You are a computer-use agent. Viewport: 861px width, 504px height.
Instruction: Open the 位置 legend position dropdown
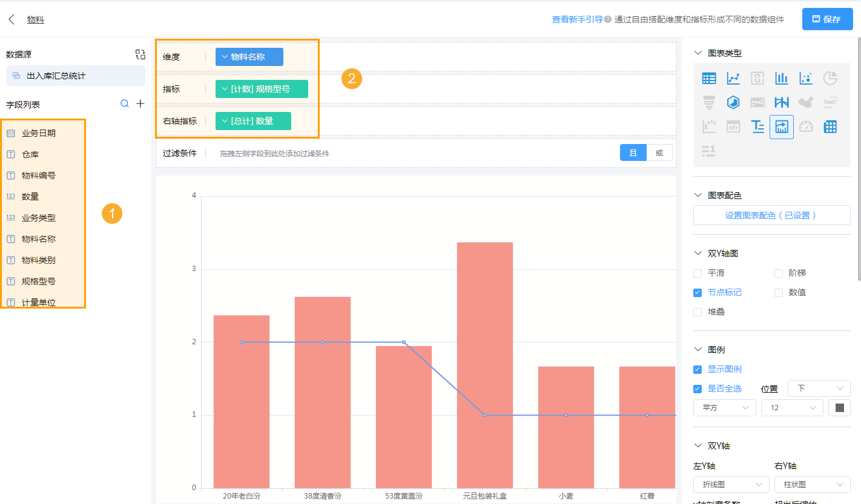819,388
